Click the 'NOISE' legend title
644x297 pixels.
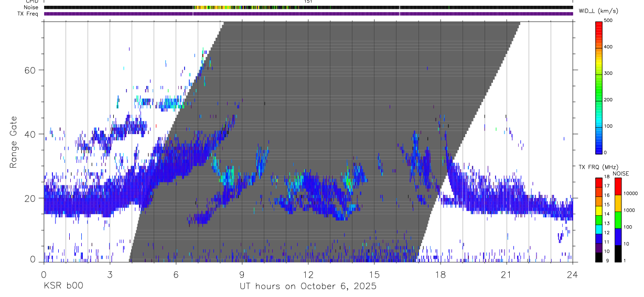coord(621,173)
